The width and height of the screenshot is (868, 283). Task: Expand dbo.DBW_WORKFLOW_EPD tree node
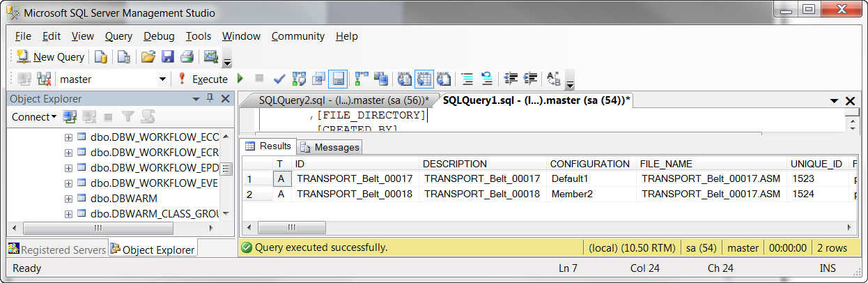point(68,168)
